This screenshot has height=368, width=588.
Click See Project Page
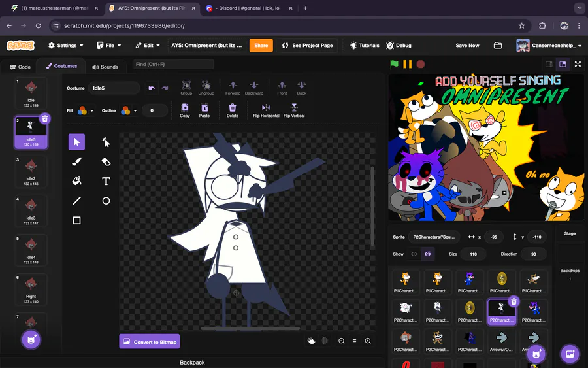tap(307, 45)
